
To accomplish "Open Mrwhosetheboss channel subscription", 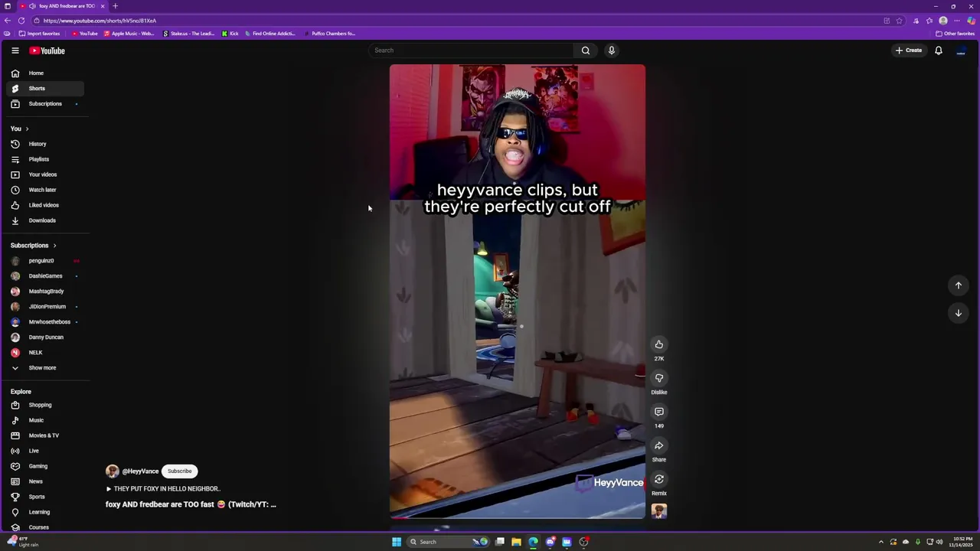I will pyautogui.click(x=46, y=322).
